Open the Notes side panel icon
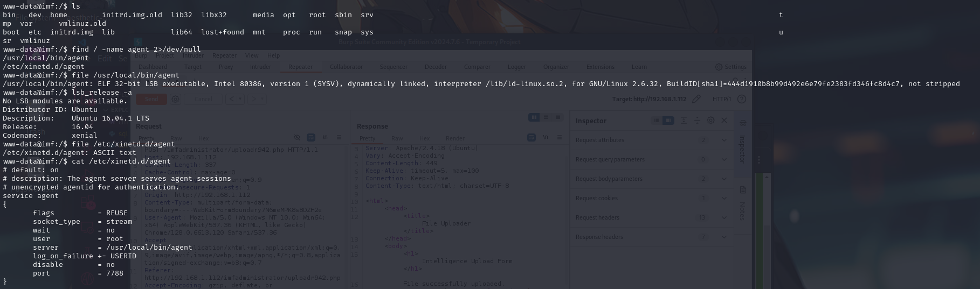Image resolution: width=980 pixels, height=289 pixels. coord(742,190)
